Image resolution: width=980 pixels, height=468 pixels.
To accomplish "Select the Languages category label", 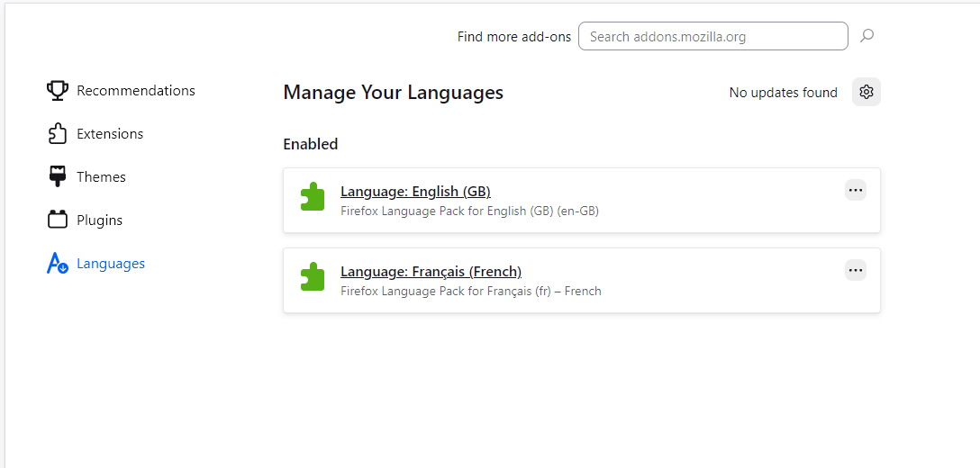I will [111, 264].
